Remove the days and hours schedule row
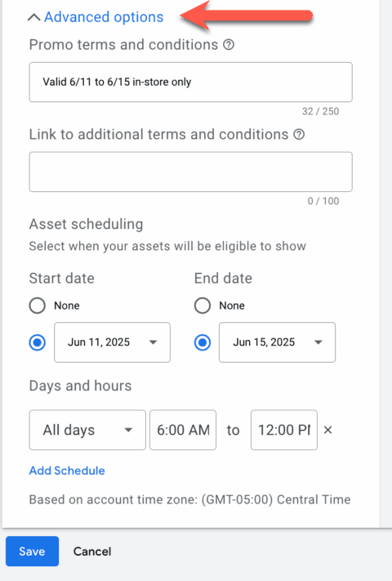The height and width of the screenshot is (581, 392). (x=327, y=430)
